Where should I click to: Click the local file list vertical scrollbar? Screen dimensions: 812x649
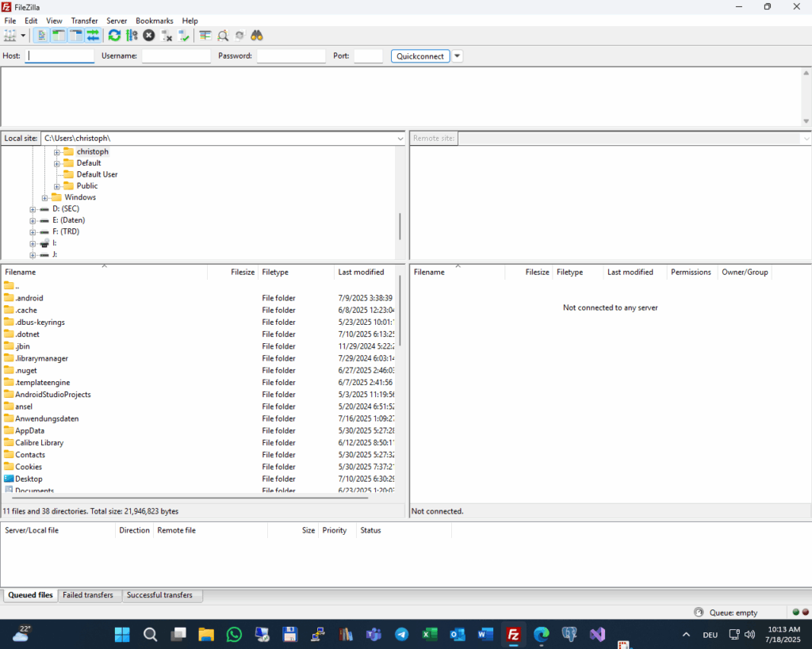(x=400, y=311)
